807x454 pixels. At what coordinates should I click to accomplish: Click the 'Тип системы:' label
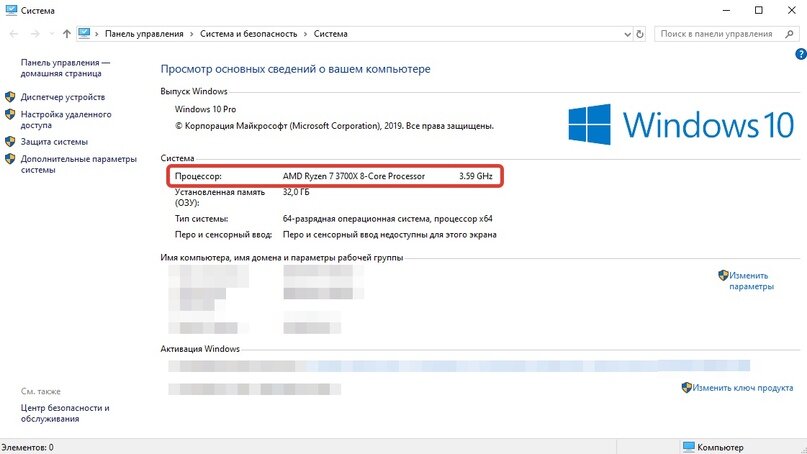[202, 219]
